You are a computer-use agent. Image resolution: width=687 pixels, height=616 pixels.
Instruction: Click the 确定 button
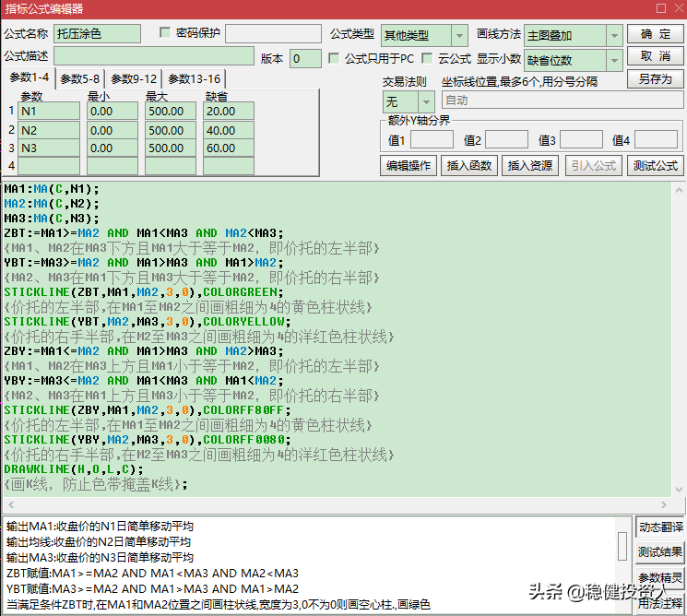pyautogui.click(x=656, y=34)
